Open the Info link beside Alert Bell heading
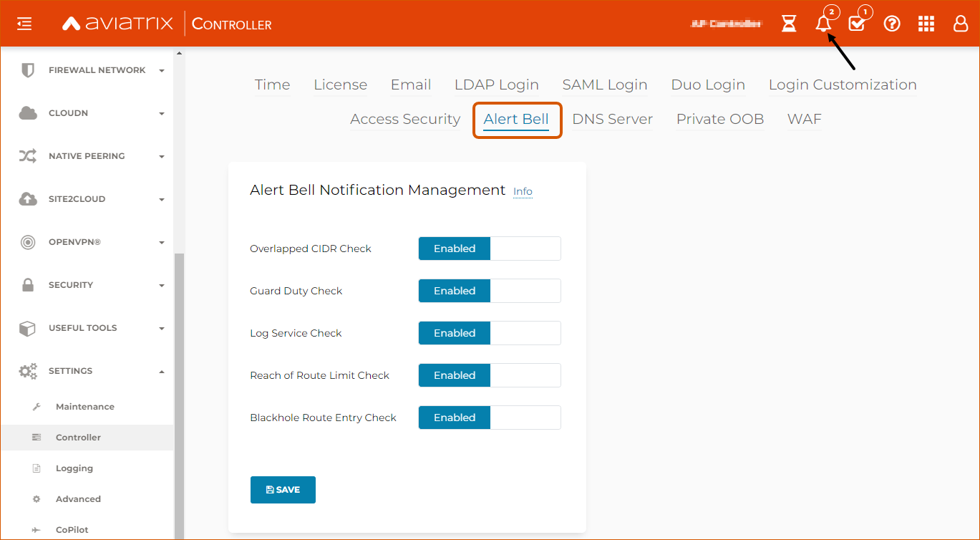Viewport: 980px width, 540px height. coord(522,191)
